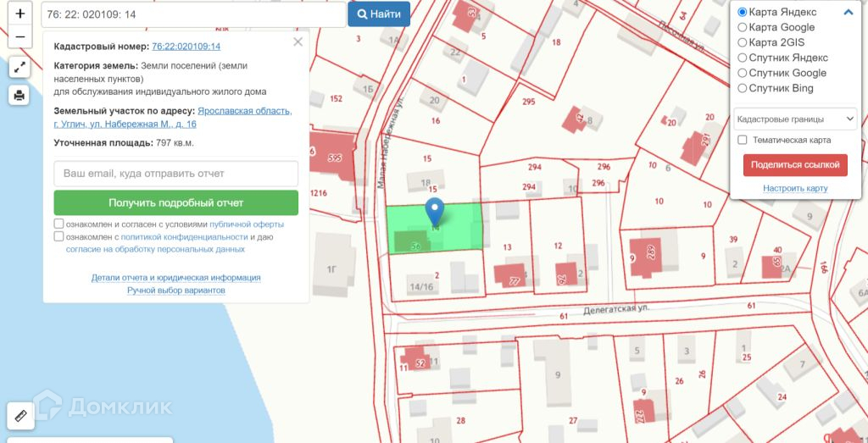Check the personal data consent checkbox
The height and width of the screenshot is (443, 868).
click(x=58, y=236)
